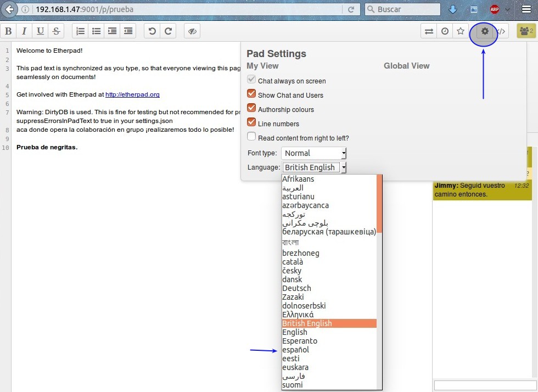This screenshot has height=392, width=538.
Task: Apply italic formatting button
Action: pos(24,31)
